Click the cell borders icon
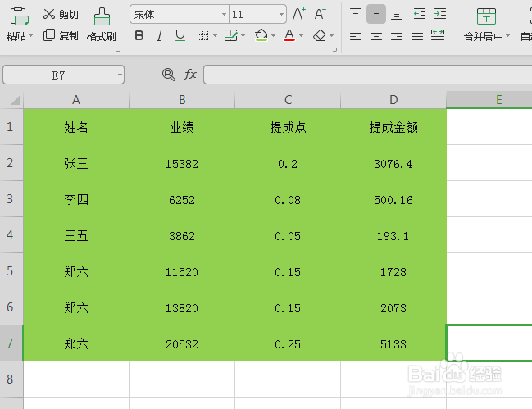 point(203,35)
